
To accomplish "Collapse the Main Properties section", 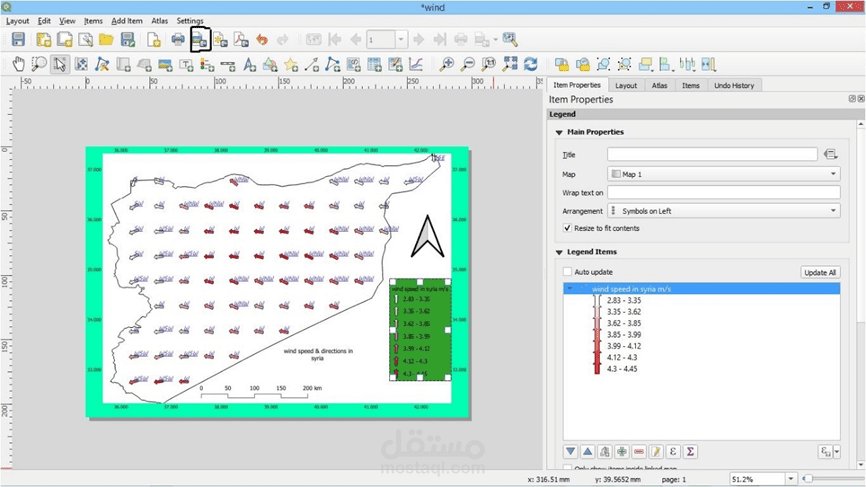I will pyautogui.click(x=559, y=133).
